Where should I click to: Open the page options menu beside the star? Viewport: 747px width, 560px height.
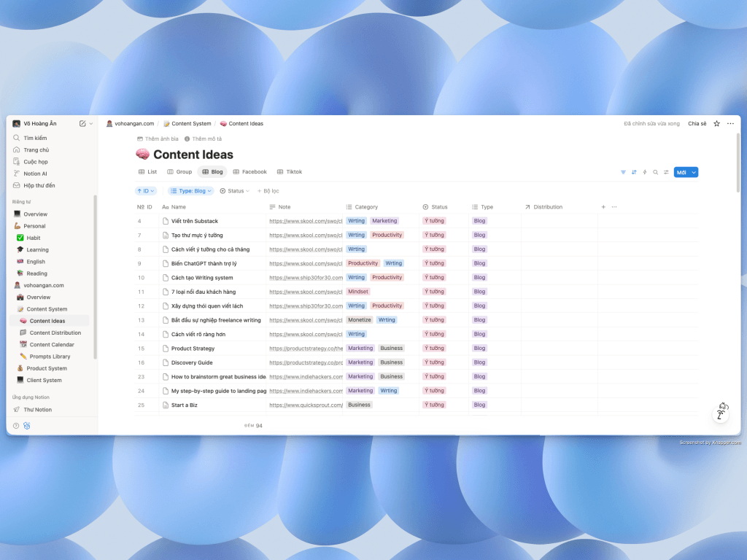point(730,124)
